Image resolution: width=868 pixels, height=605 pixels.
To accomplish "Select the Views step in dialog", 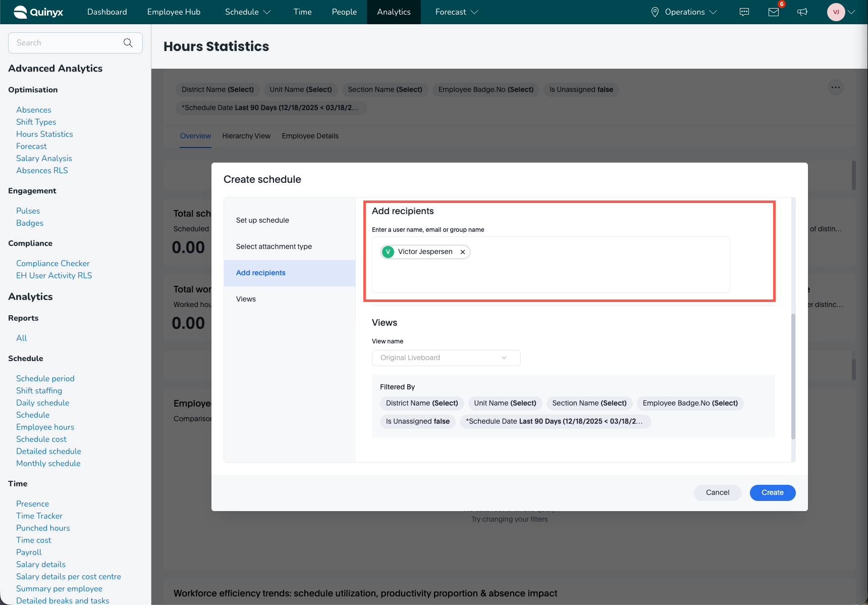I will pyautogui.click(x=290, y=299).
